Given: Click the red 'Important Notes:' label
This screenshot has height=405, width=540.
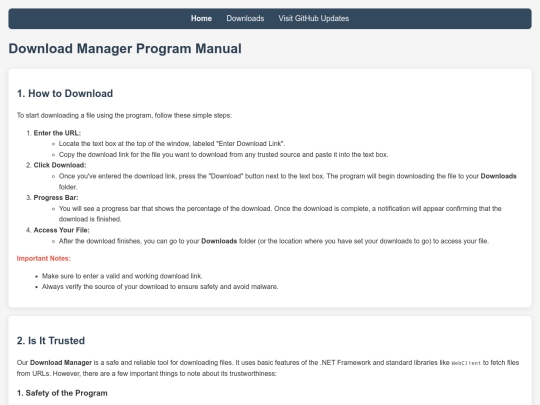Looking at the screenshot, I should point(44,258).
